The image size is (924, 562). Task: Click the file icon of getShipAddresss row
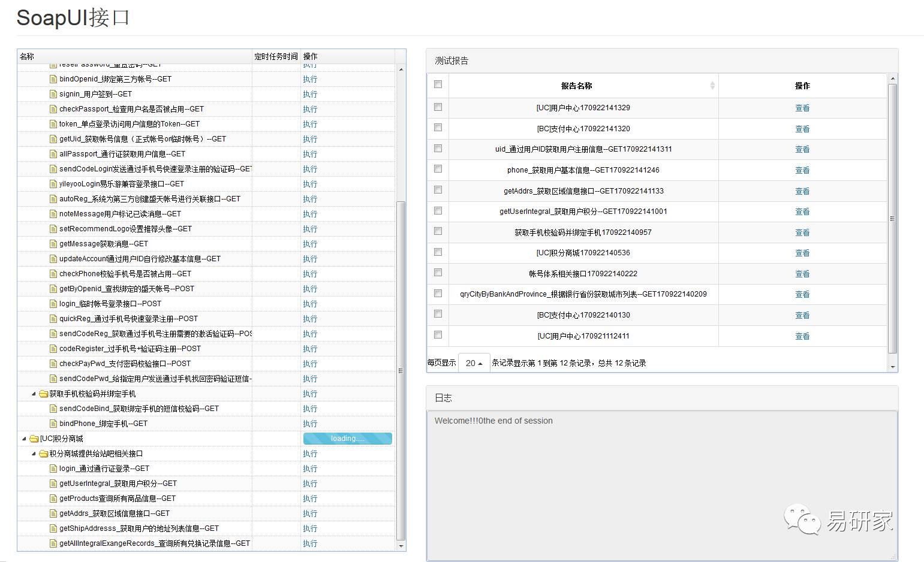click(53, 528)
